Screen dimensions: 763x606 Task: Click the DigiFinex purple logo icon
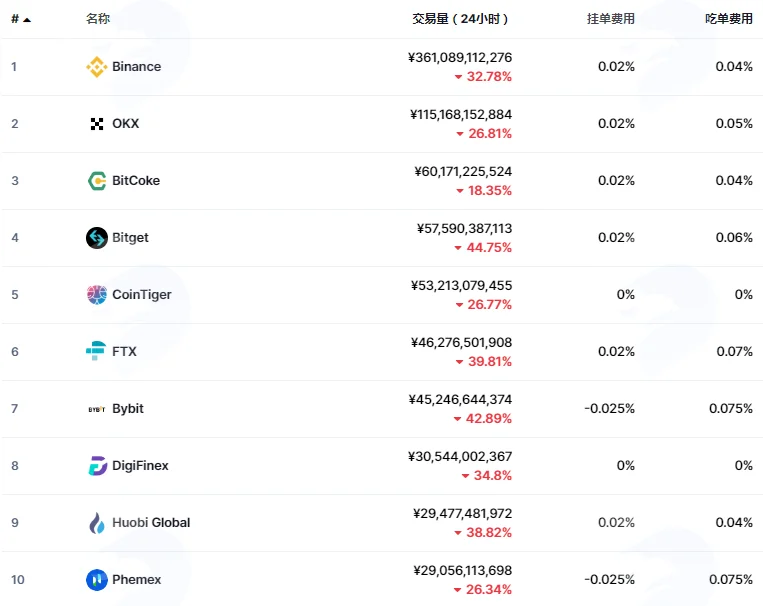pos(97,466)
